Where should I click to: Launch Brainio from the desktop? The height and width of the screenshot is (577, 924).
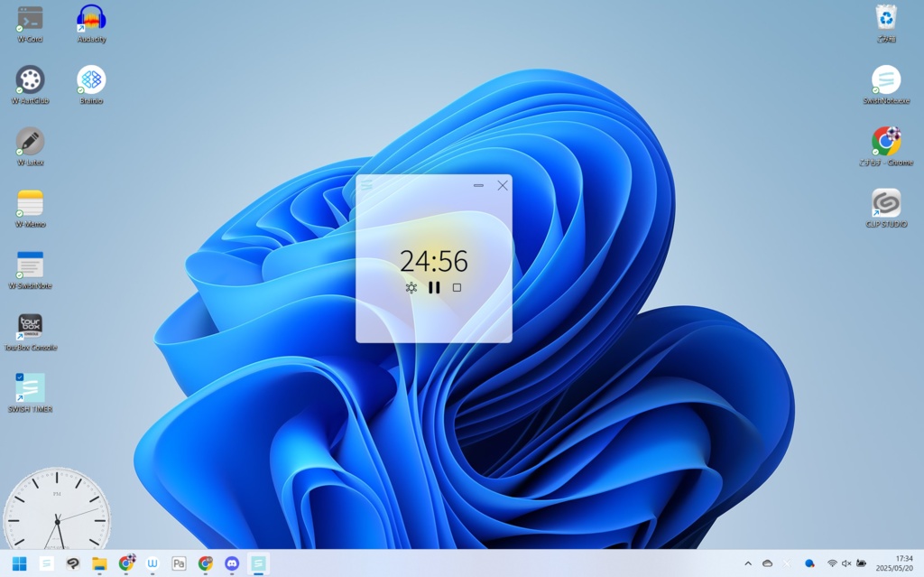click(x=90, y=84)
